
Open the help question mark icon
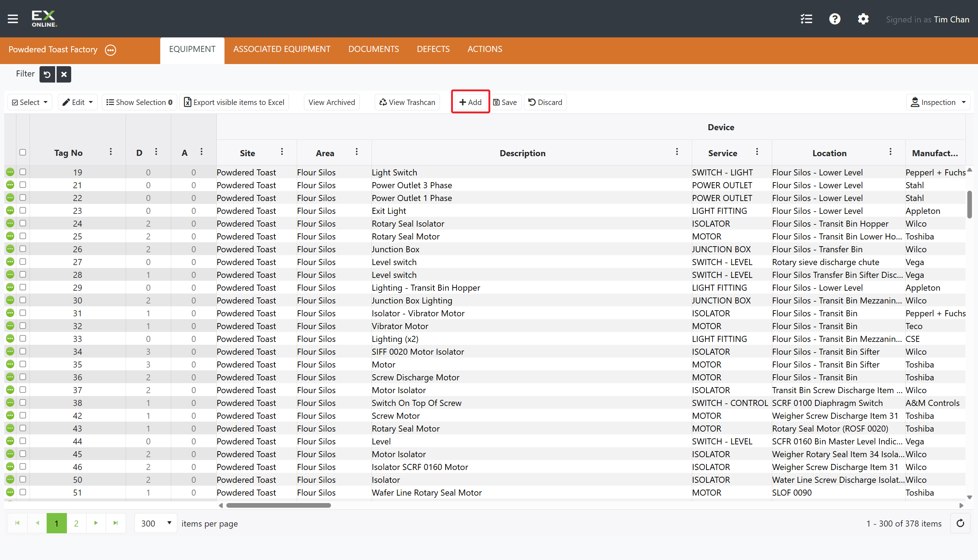coord(835,19)
